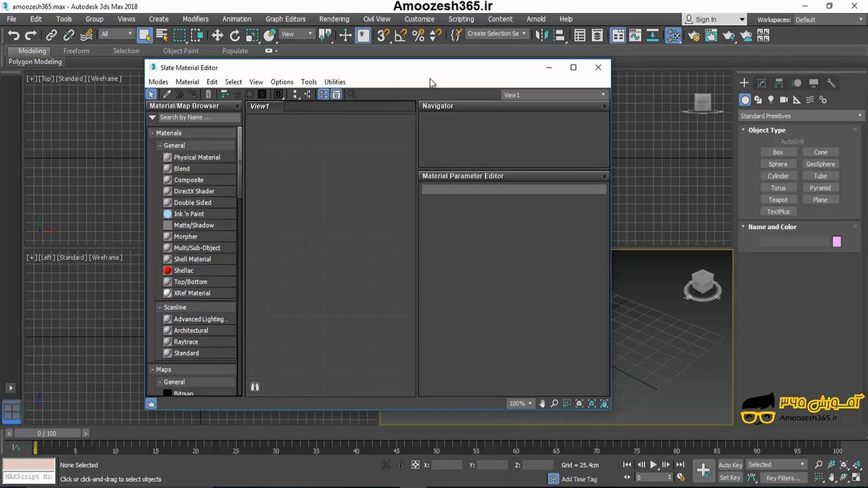Click the Undo arrow in main toolbar
The width and height of the screenshot is (868, 488).
pos(14,35)
